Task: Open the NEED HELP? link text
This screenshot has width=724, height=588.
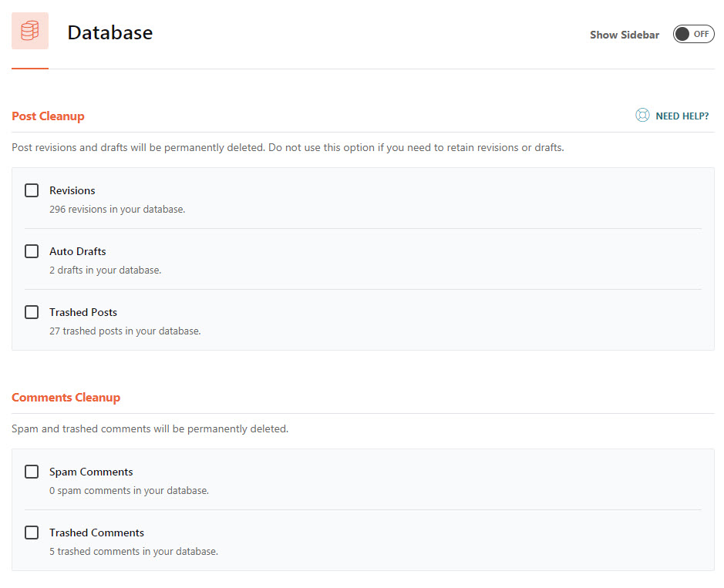Action: (x=682, y=116)
